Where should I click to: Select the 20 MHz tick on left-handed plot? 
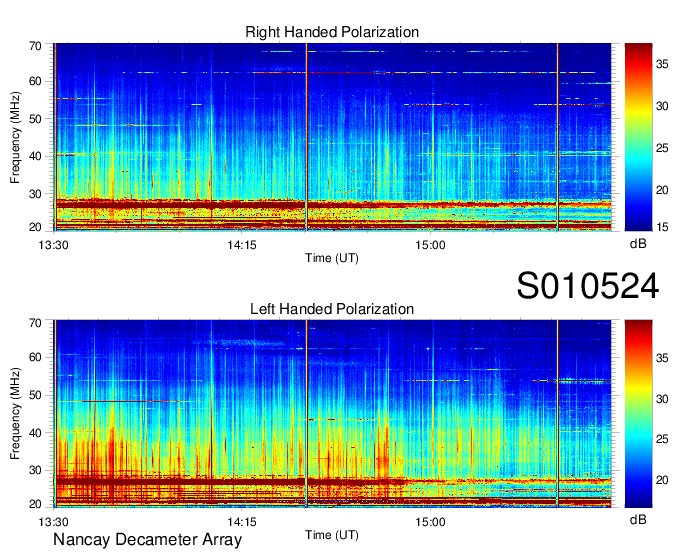point(35,504)
